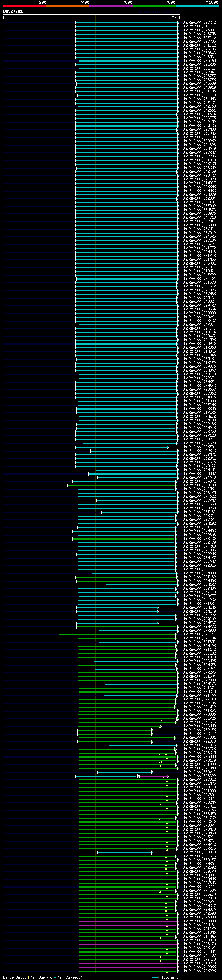Select the UniRef100_P0C0L0 hit label
This screenshot has height=980, width=222.
pos(199,821)
